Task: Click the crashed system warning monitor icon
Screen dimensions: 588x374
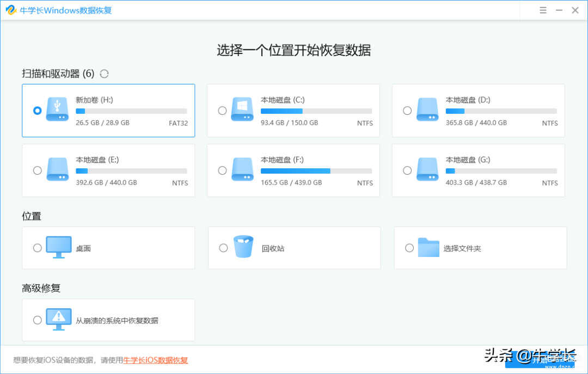Action: coord(58,320)
